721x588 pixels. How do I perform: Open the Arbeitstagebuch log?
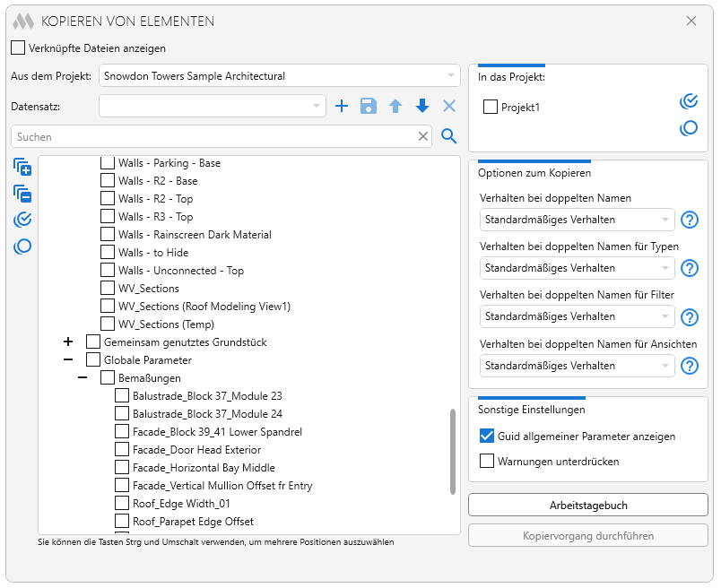(588, 506)
